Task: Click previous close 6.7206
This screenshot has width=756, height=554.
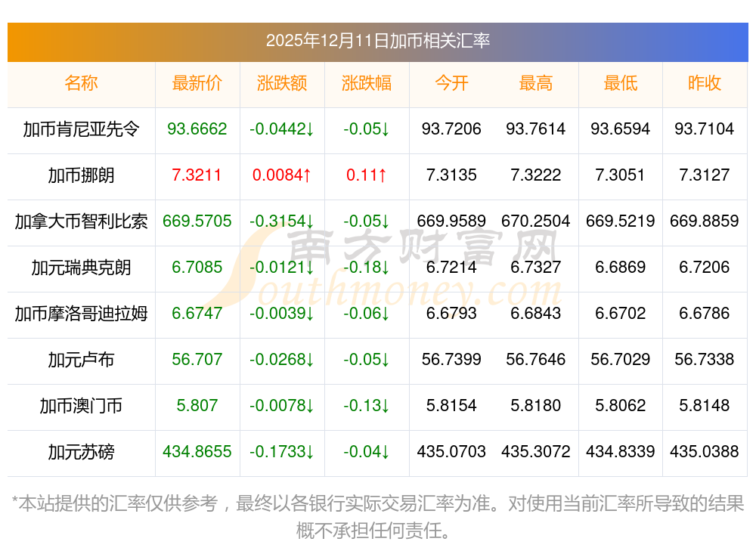Action: 705,267
